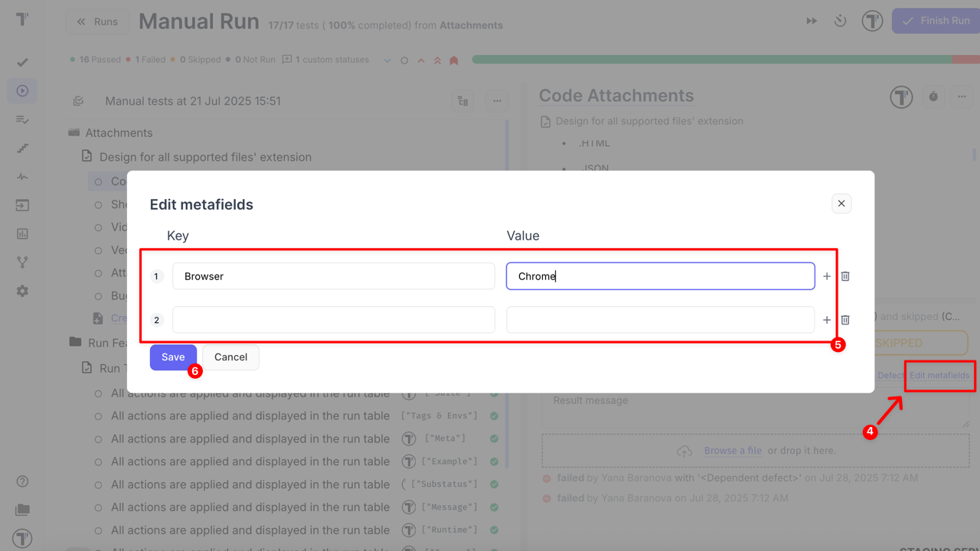Go back using the Runs button
This screenshot has width=980, height=551.
(97, 21)
